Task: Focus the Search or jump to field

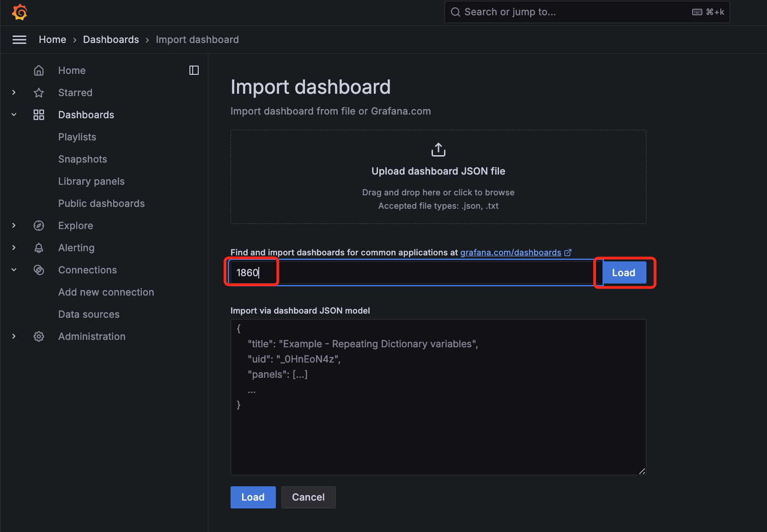Action: 587,12
